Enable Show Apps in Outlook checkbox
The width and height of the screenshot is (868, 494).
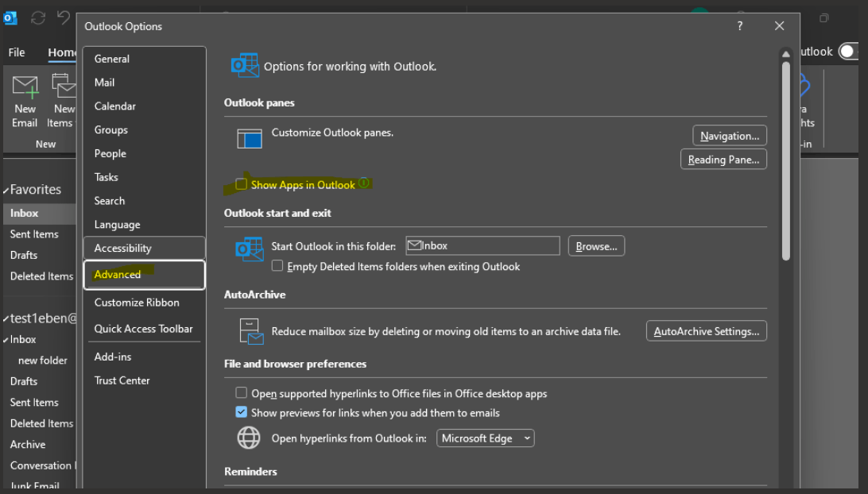[241, 183]
